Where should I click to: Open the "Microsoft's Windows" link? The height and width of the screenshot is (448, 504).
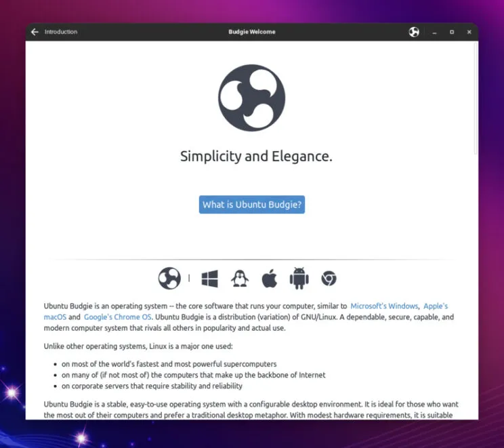(x=383, y=306)
